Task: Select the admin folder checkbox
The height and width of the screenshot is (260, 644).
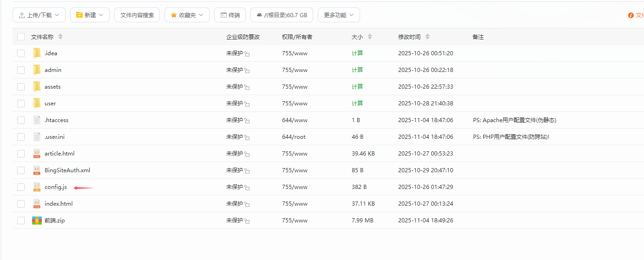Action: point(21,70)
